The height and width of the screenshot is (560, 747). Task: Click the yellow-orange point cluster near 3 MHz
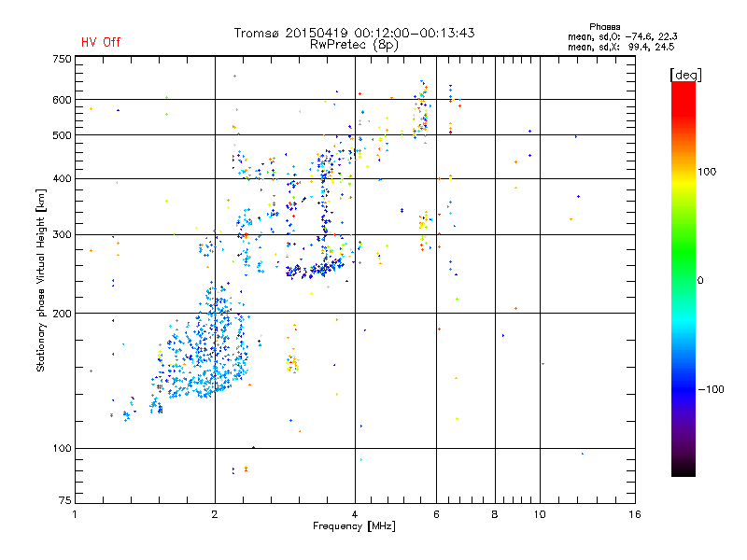[x=293, y=363]
